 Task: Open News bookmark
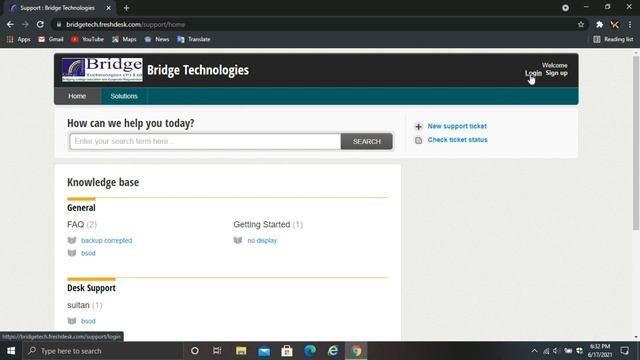(157, 39)
